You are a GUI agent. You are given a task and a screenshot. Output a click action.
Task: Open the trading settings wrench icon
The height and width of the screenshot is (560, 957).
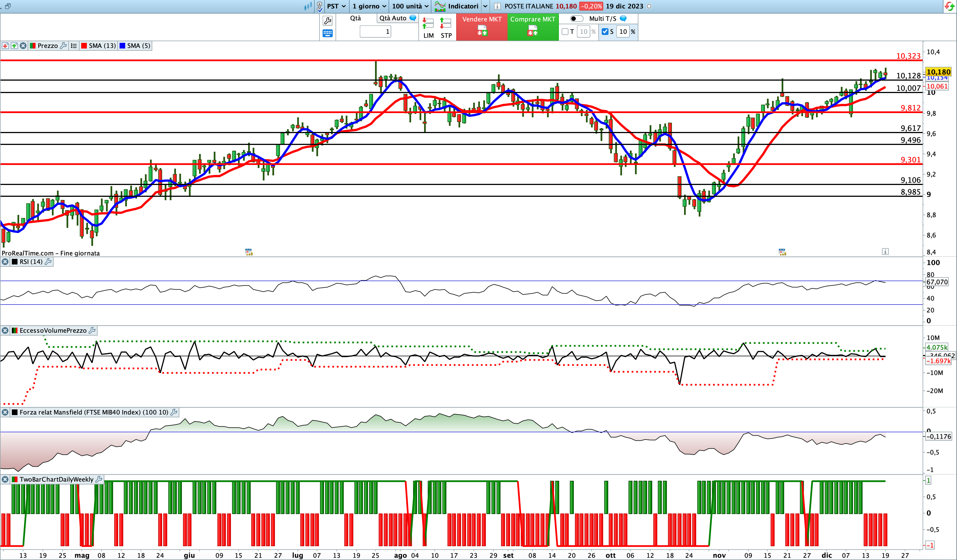[x=327, y=21]
